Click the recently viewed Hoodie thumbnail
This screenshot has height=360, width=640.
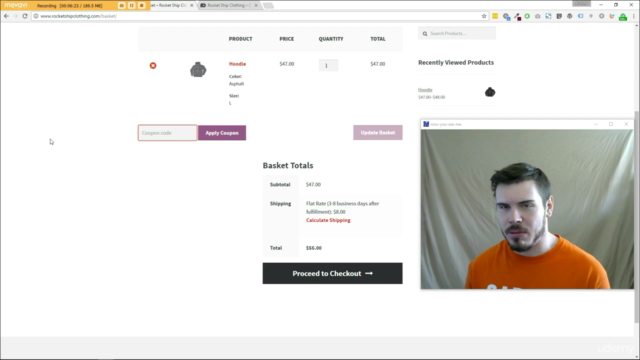(x=490, y=92)
